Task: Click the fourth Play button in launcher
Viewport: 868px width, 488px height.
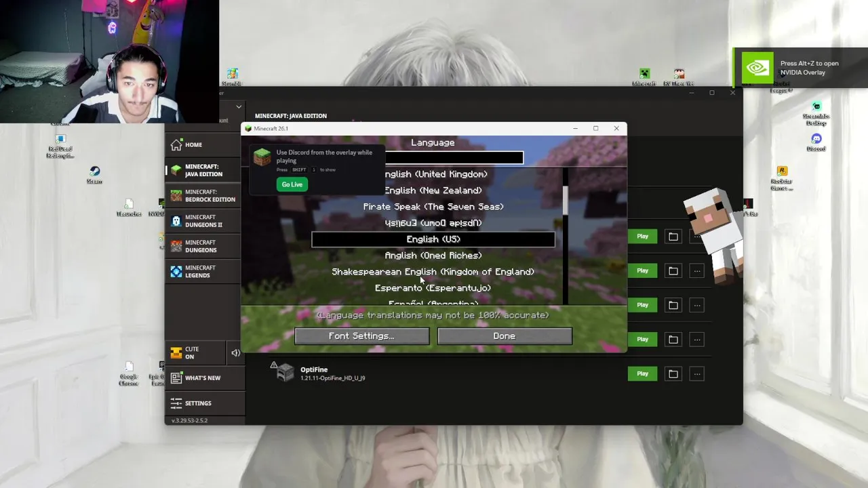Action: 642,339
